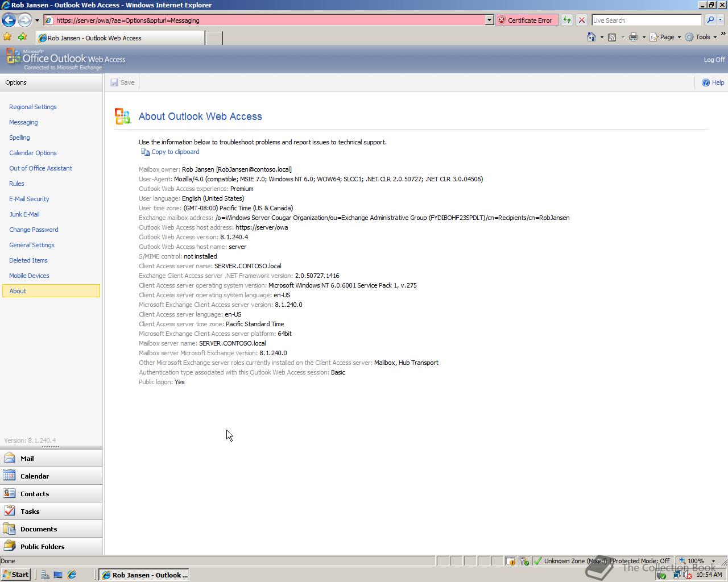Select the Rob Jansen browser tab
728x582 pixels.
(x=119, y=38)
